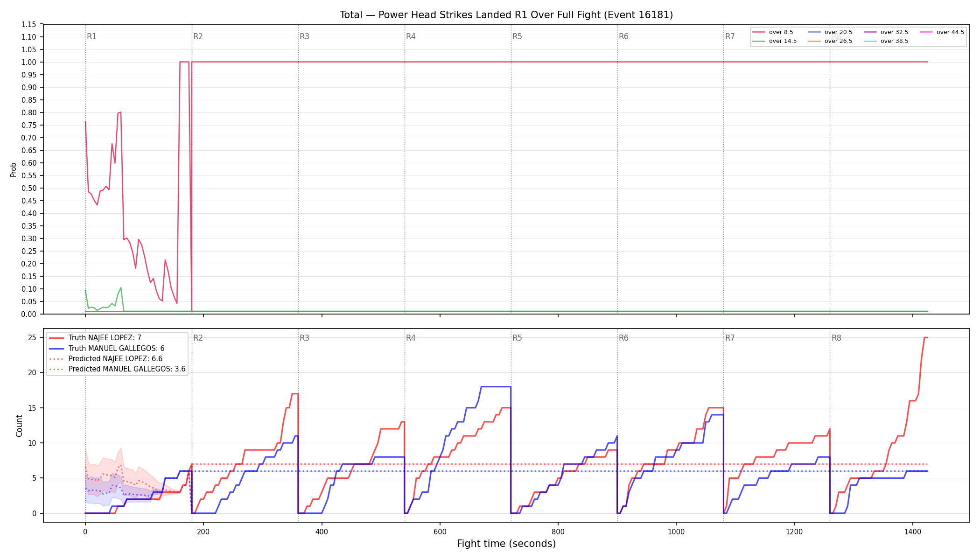Viewport: 980px width, 560px height.
Task: Click 'Predicted NAJEE LOPEZ: 6.6' legend entry
Action: (106, 359)
